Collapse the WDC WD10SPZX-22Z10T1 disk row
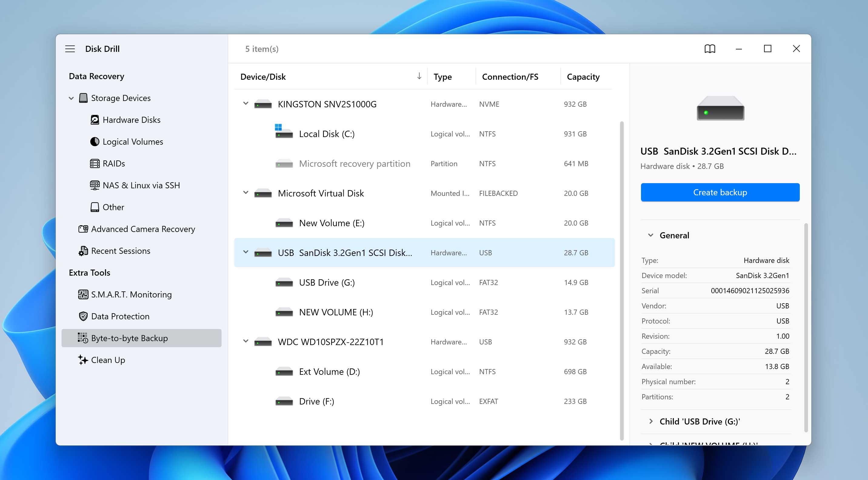The image size is (868, 480). click(x=246, y=341)
